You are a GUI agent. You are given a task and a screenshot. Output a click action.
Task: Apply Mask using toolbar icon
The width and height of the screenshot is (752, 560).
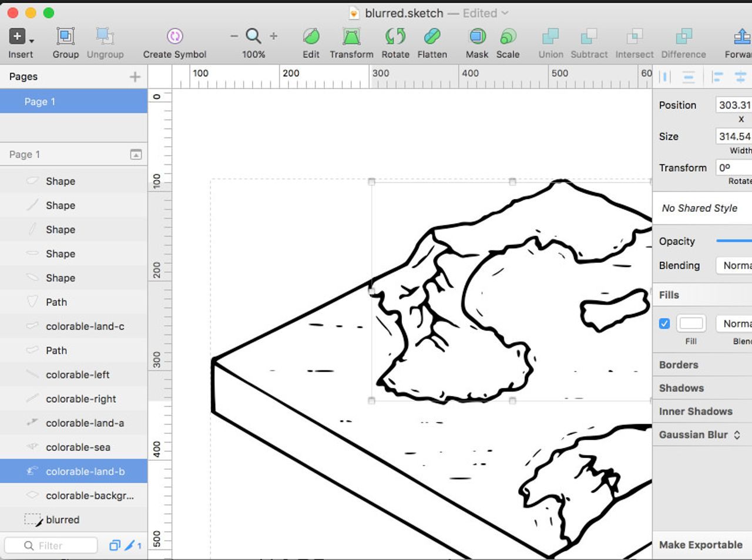[x=476, y=36]
